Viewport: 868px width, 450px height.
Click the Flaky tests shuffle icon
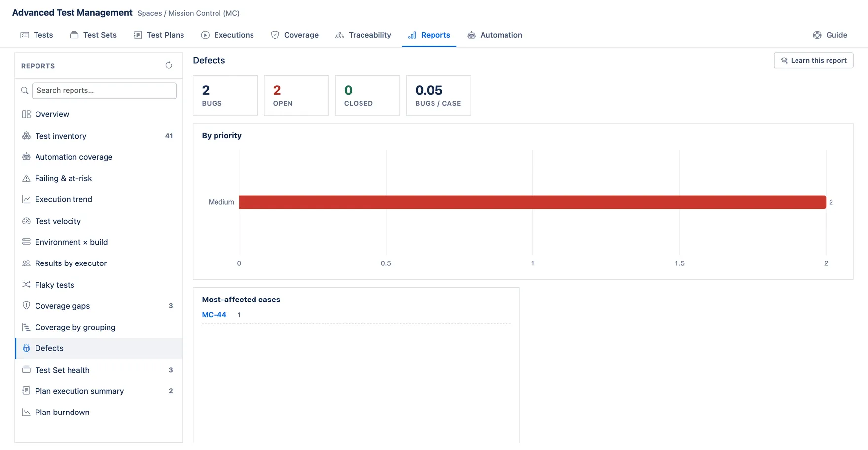(x=26, y=285)
